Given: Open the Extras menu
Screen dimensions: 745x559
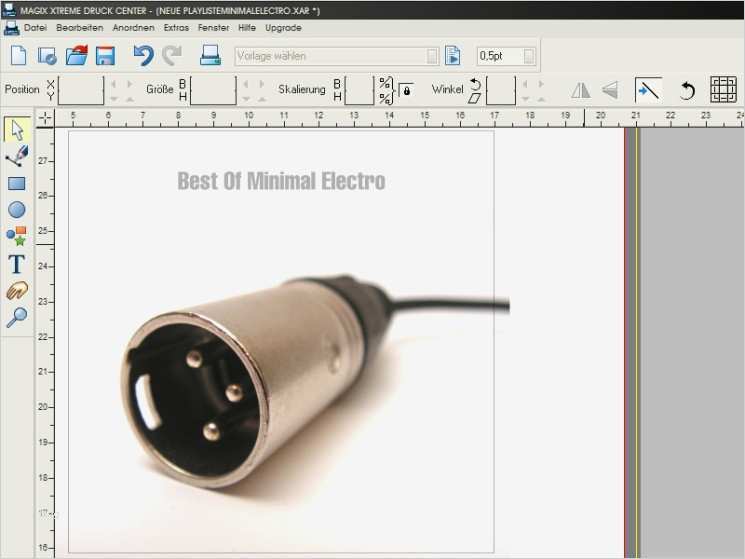Looking at the screenshot, I should click(176, 28).
